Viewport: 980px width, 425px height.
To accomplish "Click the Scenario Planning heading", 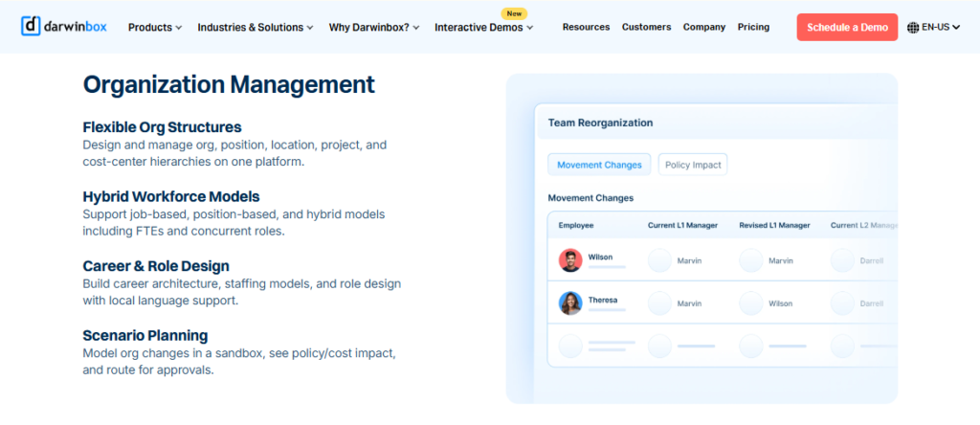I will 145,336.
